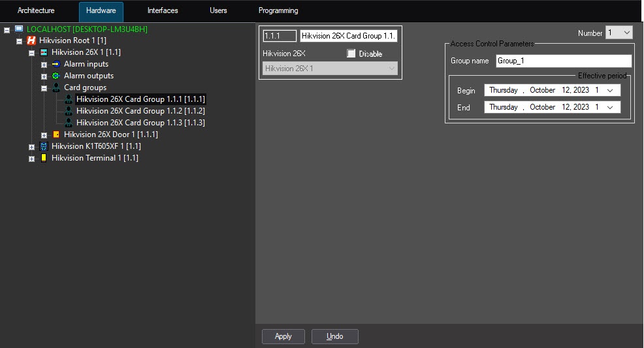Click Thursday in the Begin date field
This screenshot has width=644, height=348.
pos(503,90)
